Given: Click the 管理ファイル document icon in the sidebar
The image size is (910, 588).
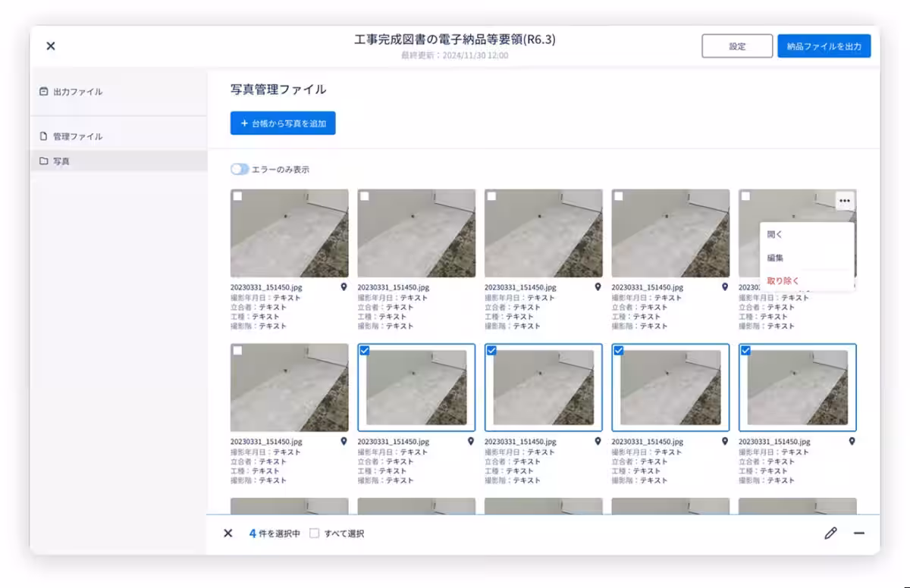Looking at the screenshot, I should [x=43, y=135].
